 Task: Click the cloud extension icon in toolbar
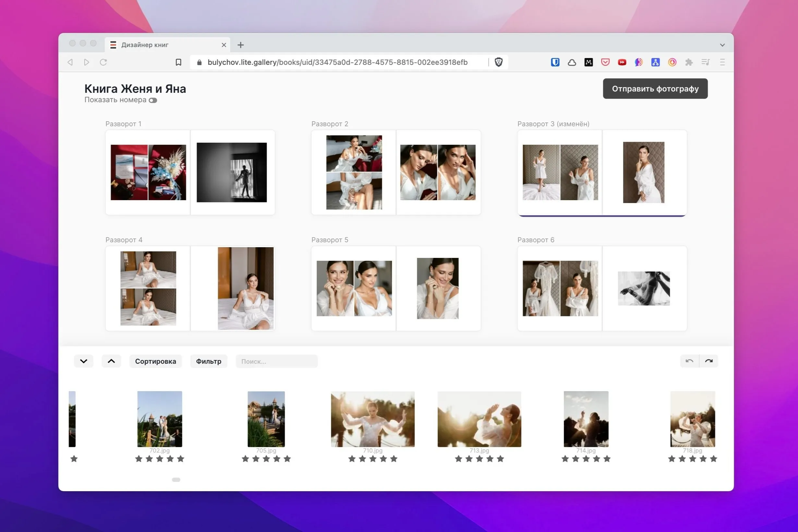(572, 62)
